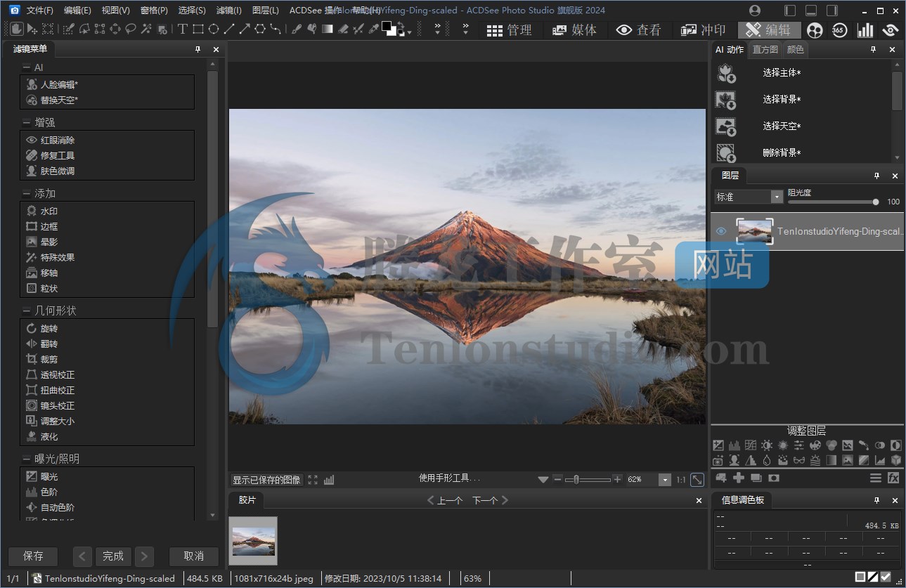Toggle actual size 1:1 view

[x=681, y=480]
